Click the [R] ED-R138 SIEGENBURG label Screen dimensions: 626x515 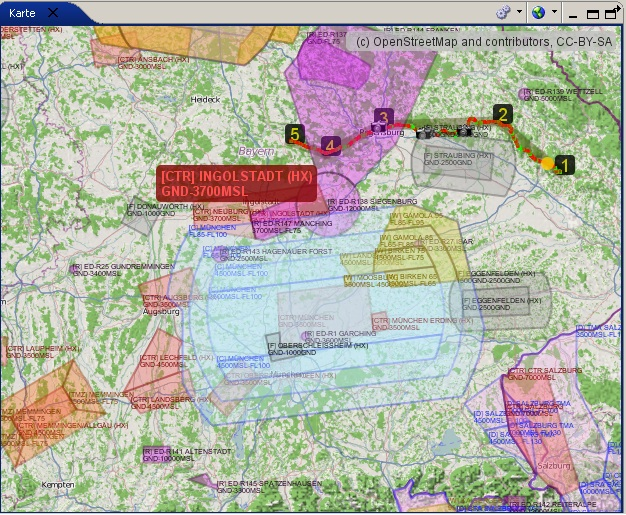coord(372,205)
